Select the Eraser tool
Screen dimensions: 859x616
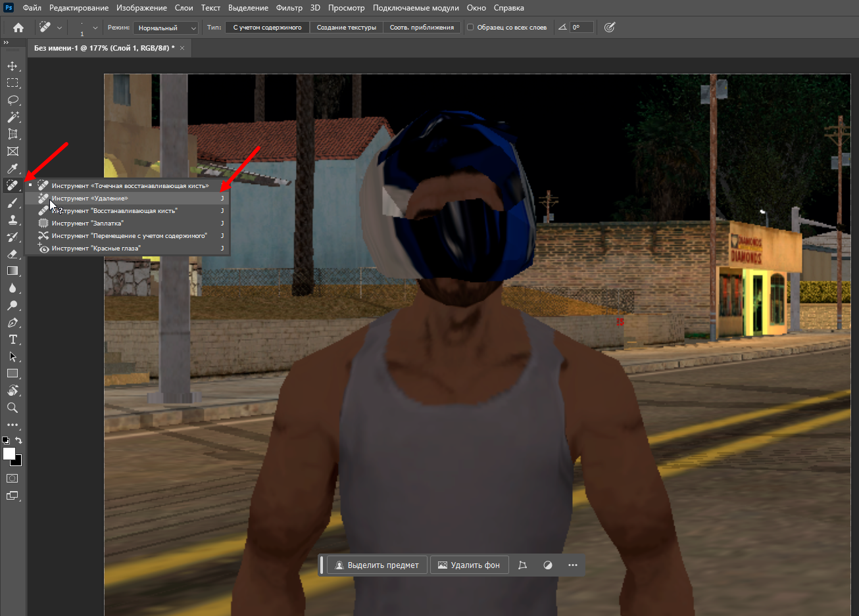12,254
